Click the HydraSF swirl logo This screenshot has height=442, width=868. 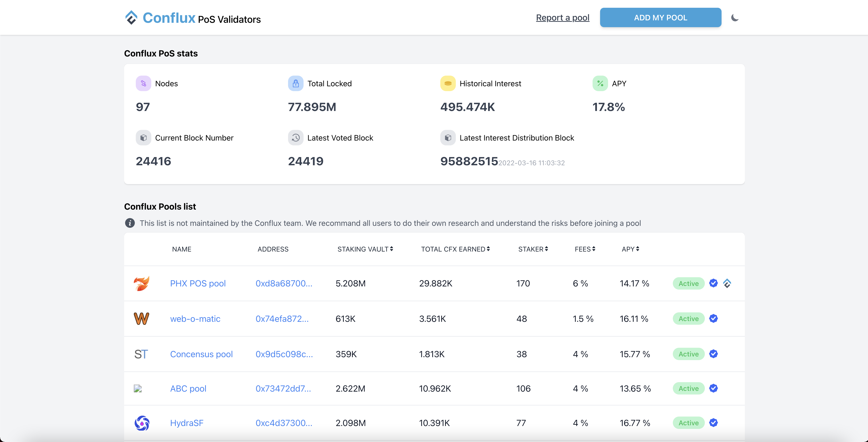pos(142,423)
